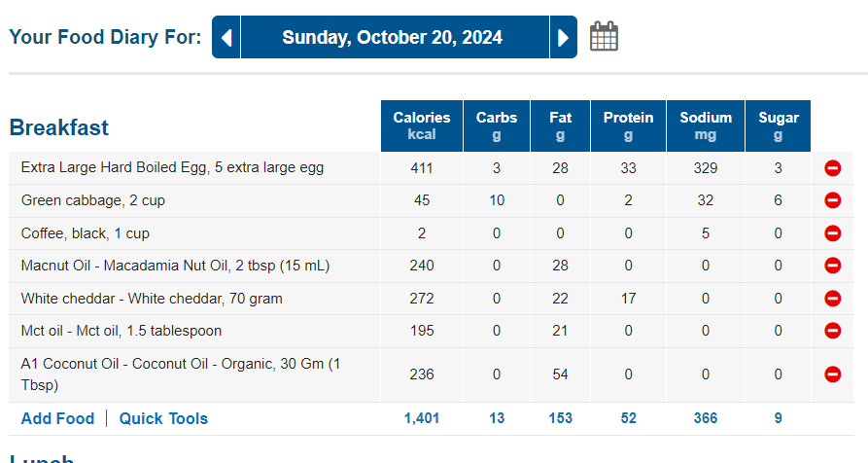This screenshot has width=868, height=463.
Task: Click Sunday, October 20, 2024 date
Action: pyautogui.click(x=392, y=38)
